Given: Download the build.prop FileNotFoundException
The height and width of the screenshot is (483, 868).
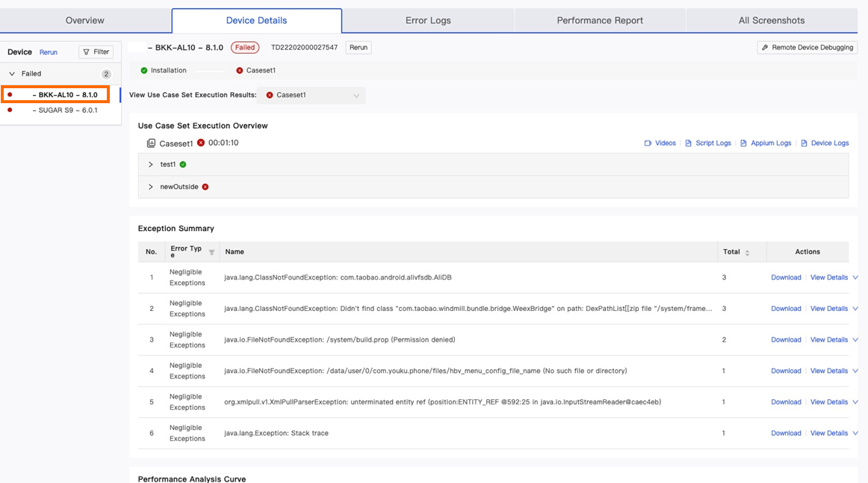Looking at the screenshot, I should click(786, 339).
